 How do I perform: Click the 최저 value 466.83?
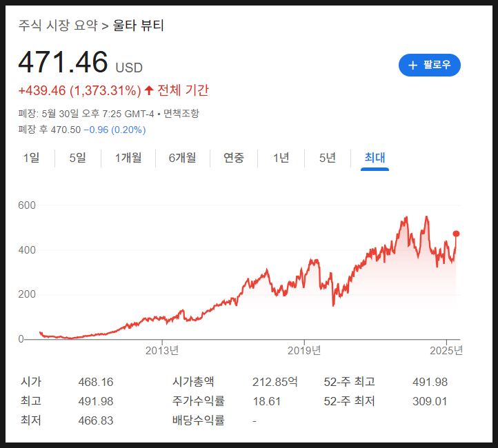click(96, 420)
